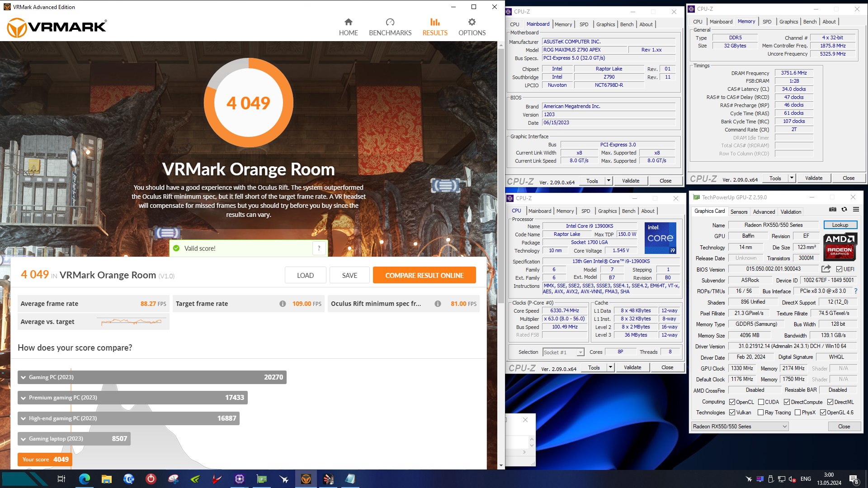
Task: Open the HOME section in VRMark
Action: coord(348,27)
